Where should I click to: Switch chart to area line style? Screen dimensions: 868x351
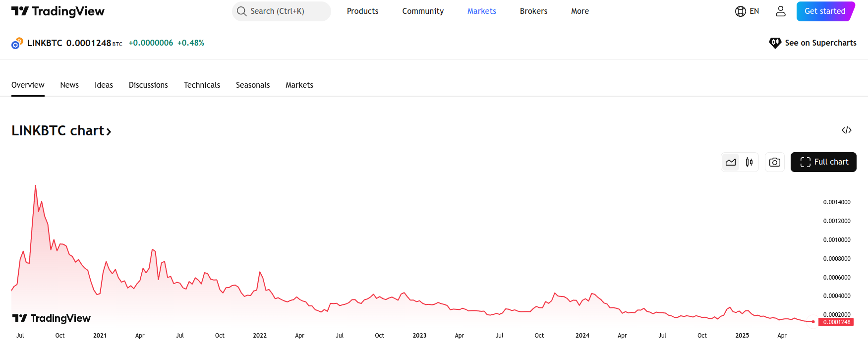point(731,162)
